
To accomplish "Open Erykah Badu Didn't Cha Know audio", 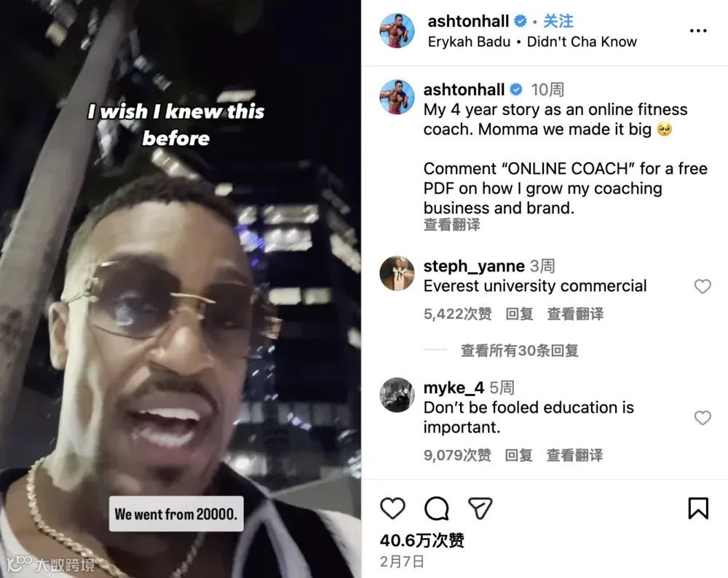I will coord(532,41).
